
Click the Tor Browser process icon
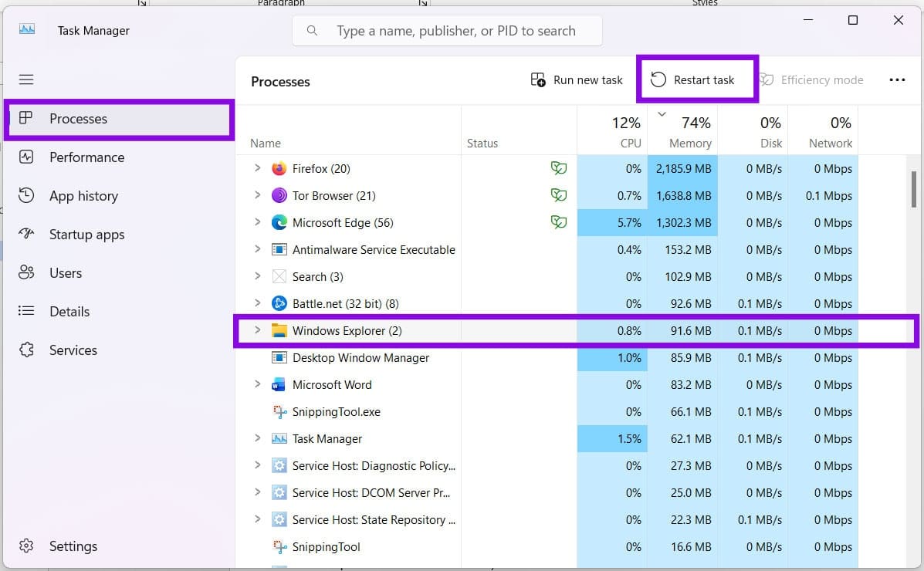pyautogui.click(x=279, y=196)
